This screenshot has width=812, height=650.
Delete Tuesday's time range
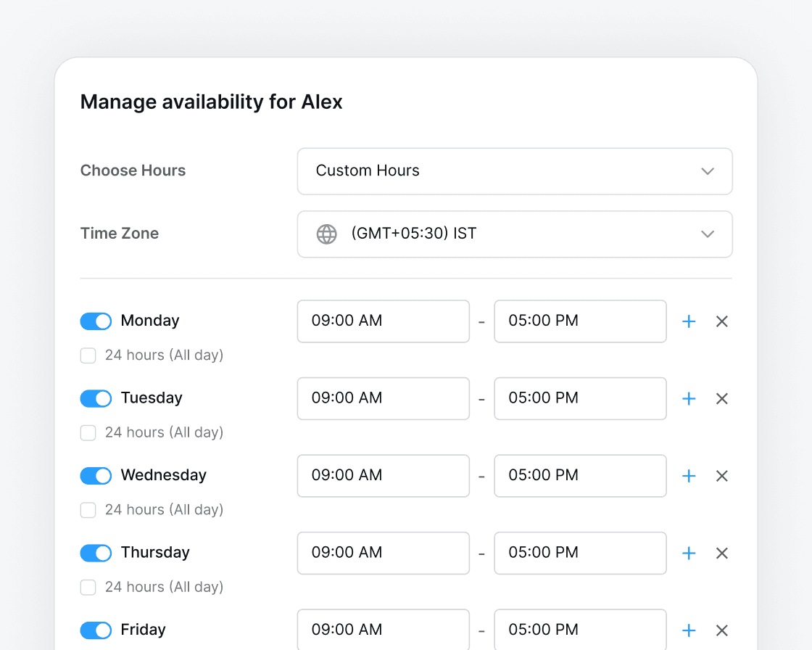pos(721,398)
